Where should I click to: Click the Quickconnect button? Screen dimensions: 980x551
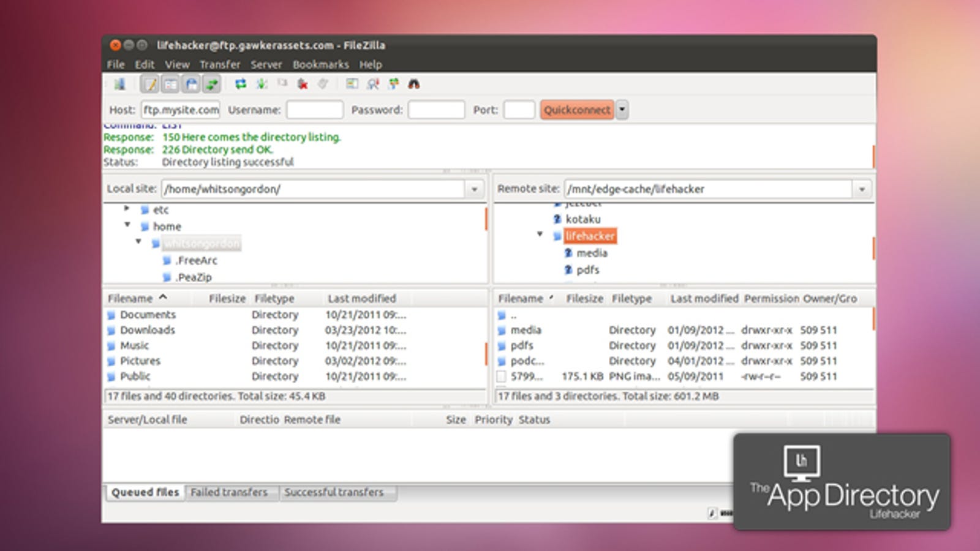[x=577, y=110]
